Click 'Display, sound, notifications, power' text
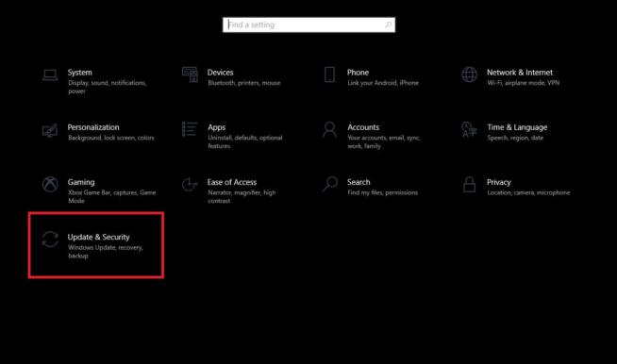617x364 pixels. [x=107, y=87]
